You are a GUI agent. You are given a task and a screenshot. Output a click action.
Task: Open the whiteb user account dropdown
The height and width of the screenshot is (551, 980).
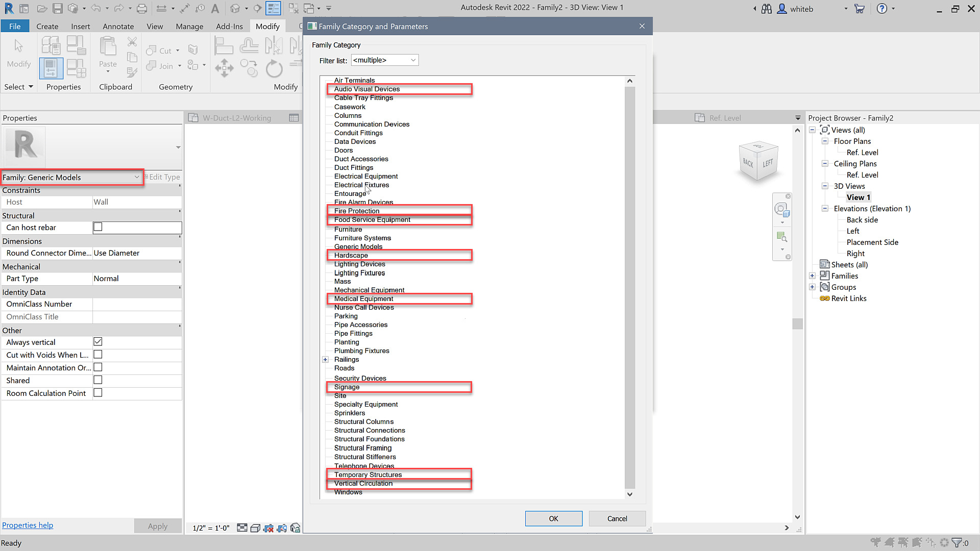845,9
